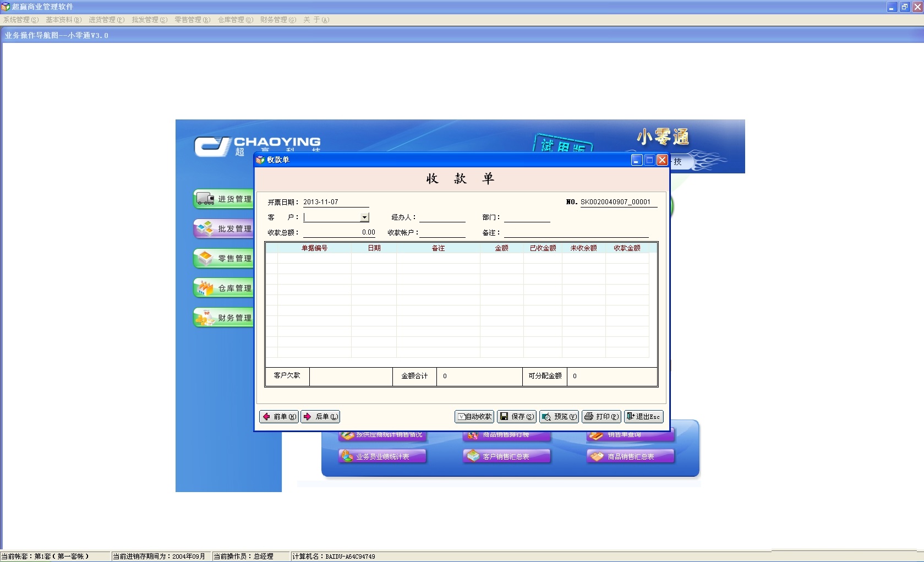The height and width of the screenshot is (562, 924).
Task: Go to previous receipt with 前单
Action: (279, 417)
